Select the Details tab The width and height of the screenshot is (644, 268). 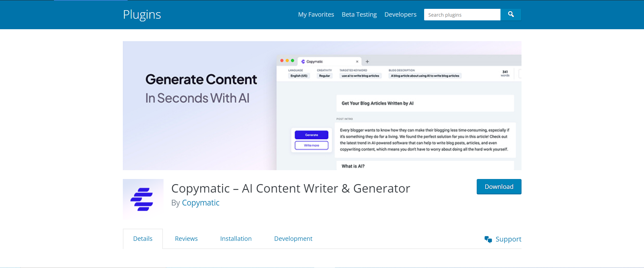[x=143, y=239]
